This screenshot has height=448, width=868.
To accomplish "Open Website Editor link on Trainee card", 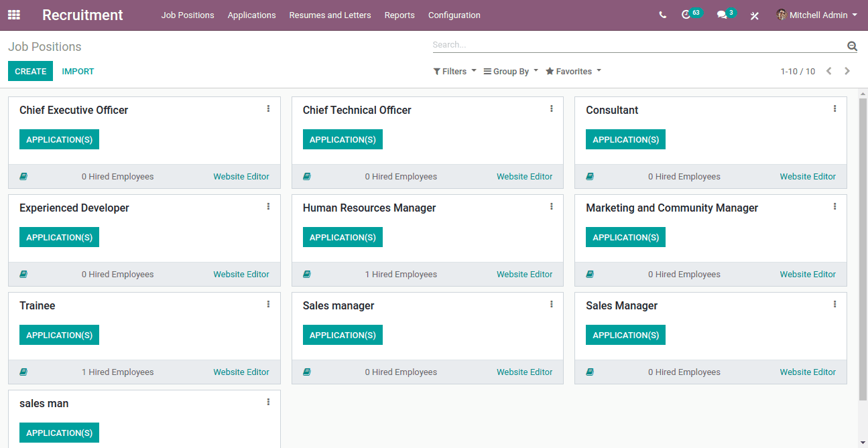I will pos(241,372).
